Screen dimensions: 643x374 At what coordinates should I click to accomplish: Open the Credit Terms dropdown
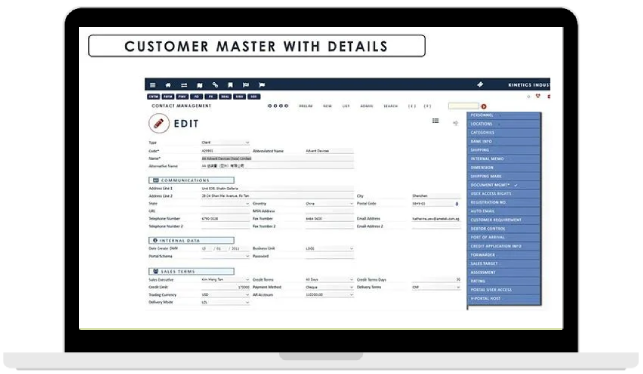coord(329,279)
